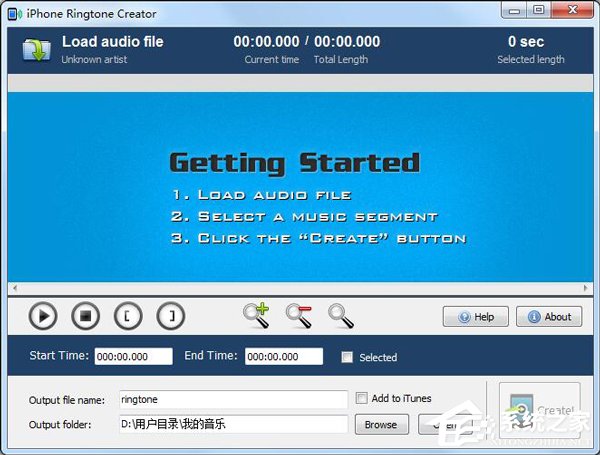
Task: Stop playback with the Stop button
Action: pyautogui.click(x=85, y=316)
